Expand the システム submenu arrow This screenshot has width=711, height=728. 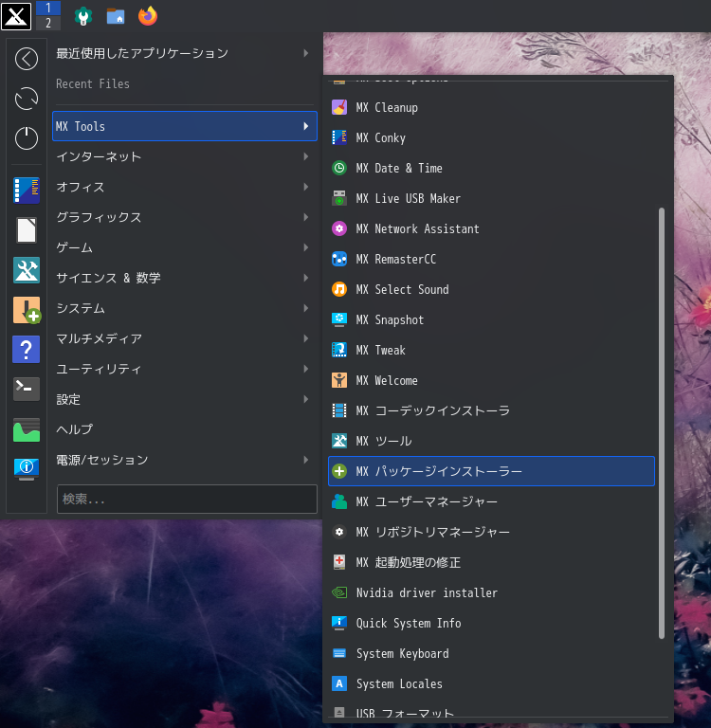click(x=305, y=308)
